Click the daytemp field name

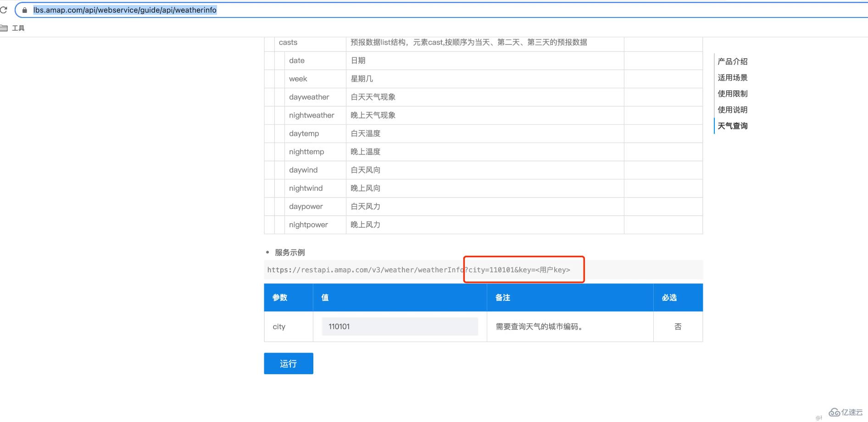(304, 134)
